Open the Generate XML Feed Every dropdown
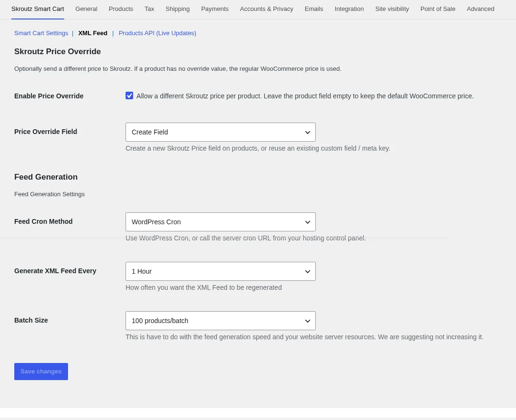 tap(221, 271)
